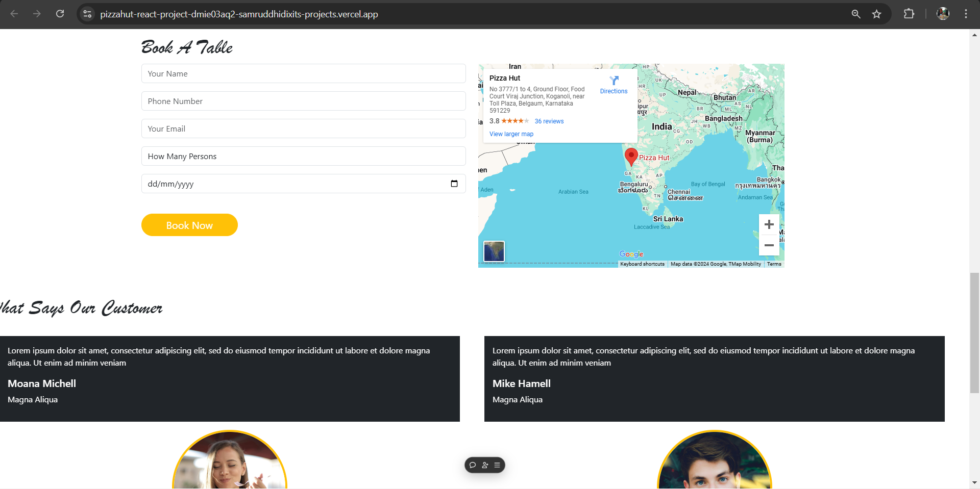Image resolution: width=980 pixels, height=489 pixels.
Task: Switch map to satellite view thumbnail
Action: [x=494, y=251]
